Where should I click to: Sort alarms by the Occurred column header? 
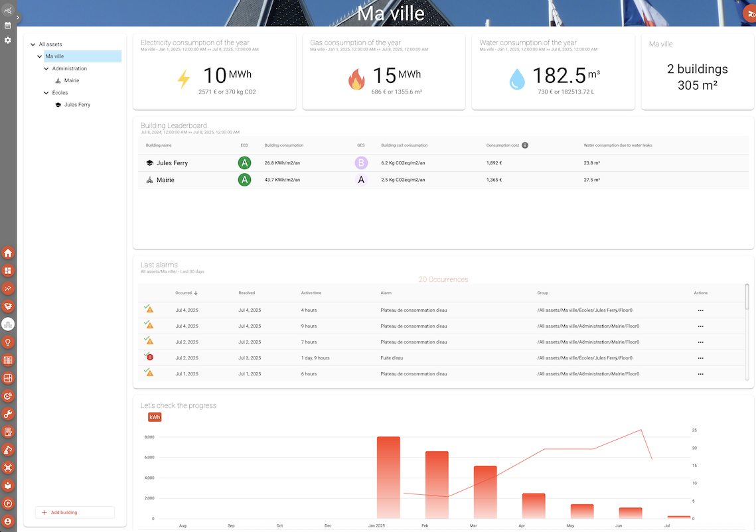coord(183,293)
